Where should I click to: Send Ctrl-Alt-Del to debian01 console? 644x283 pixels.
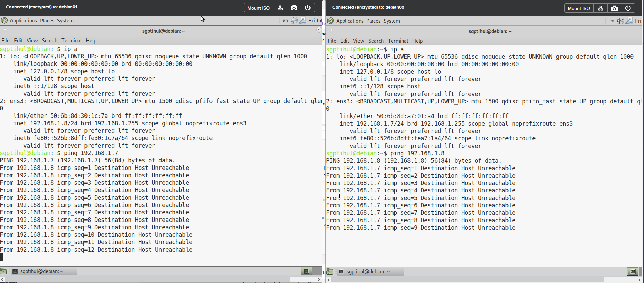[280, 8]
